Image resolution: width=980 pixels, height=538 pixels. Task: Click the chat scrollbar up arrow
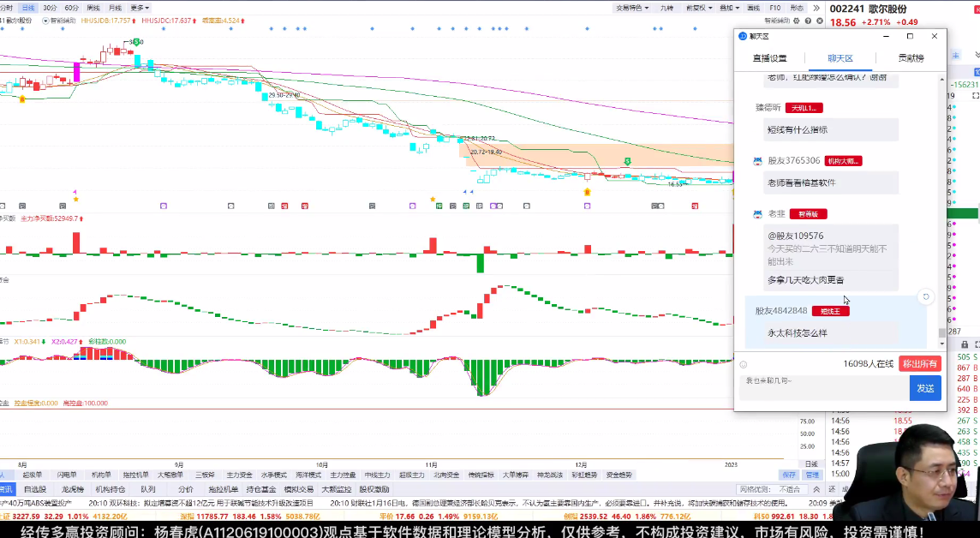coord(941,80)
